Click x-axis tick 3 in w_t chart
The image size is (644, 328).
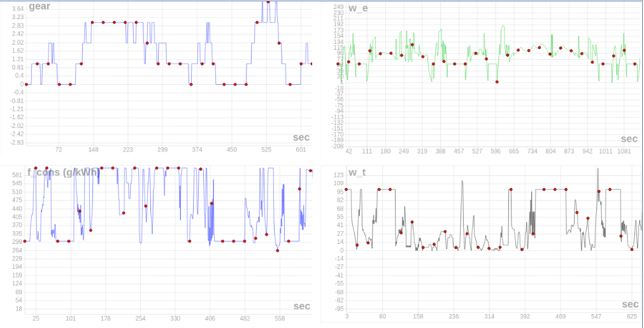347,317
